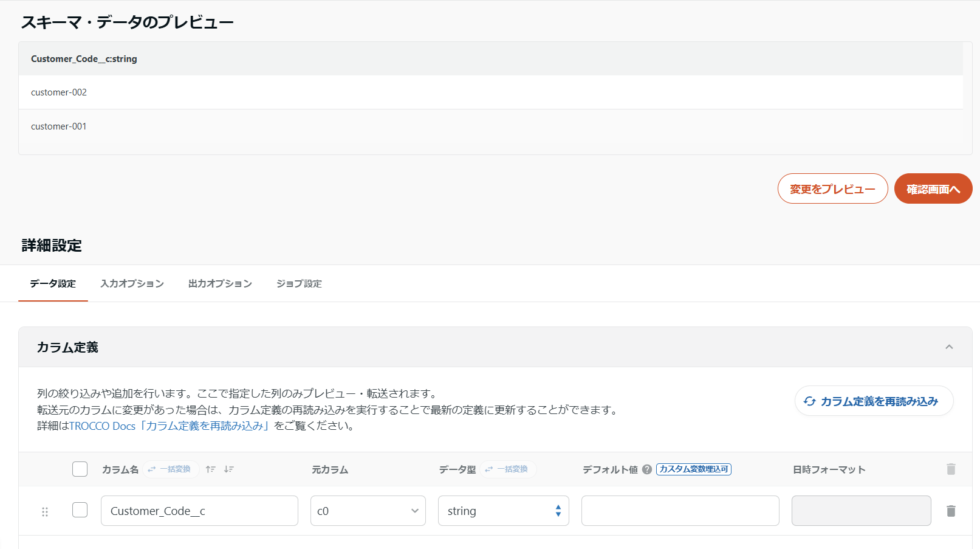Collapse the カラム定義 section chevron
The width and height of the screenshot is (980, 549).
pyautogui.click(x=949, y=347)
